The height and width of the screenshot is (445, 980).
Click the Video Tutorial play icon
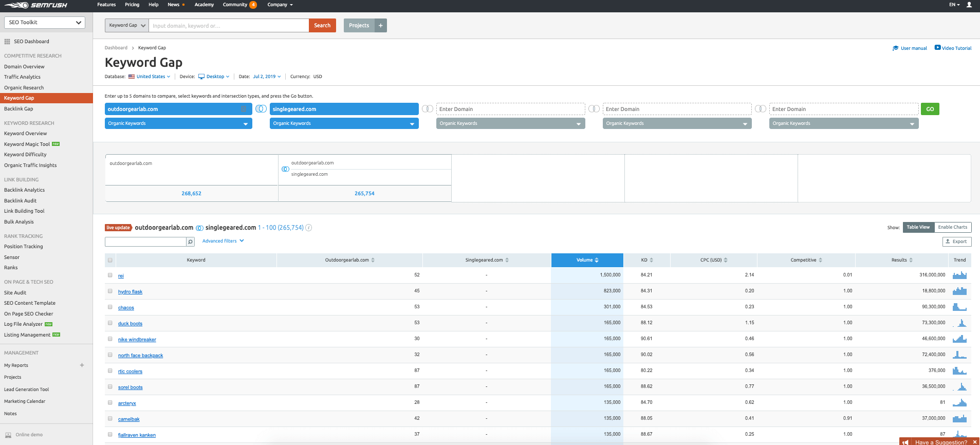point(937,48)
